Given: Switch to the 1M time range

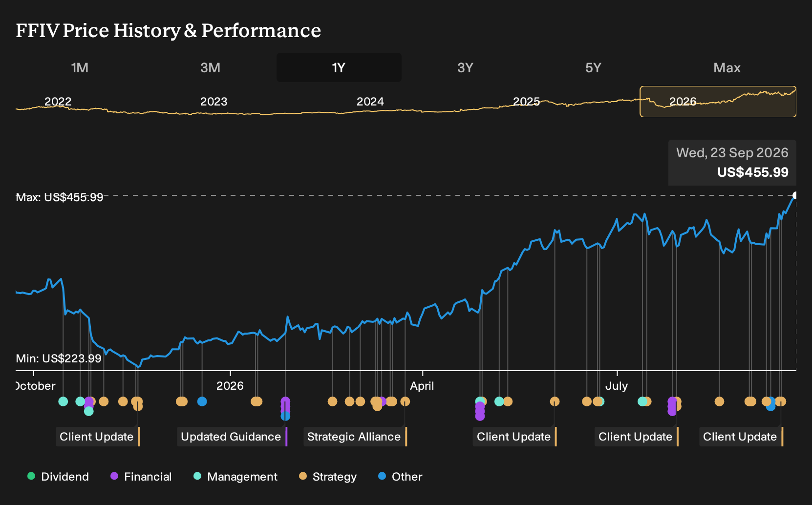Looking at the screenshot, I should pos(80,67).
